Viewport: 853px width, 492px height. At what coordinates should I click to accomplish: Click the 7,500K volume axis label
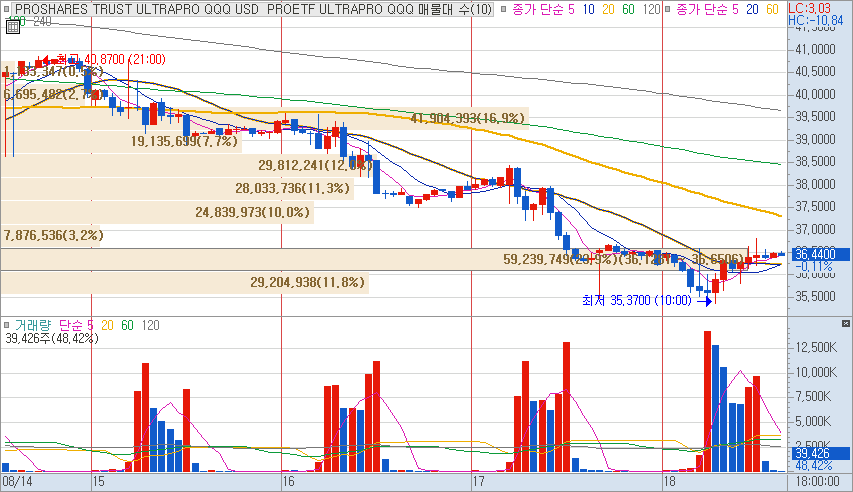click(x=815, y=397)
